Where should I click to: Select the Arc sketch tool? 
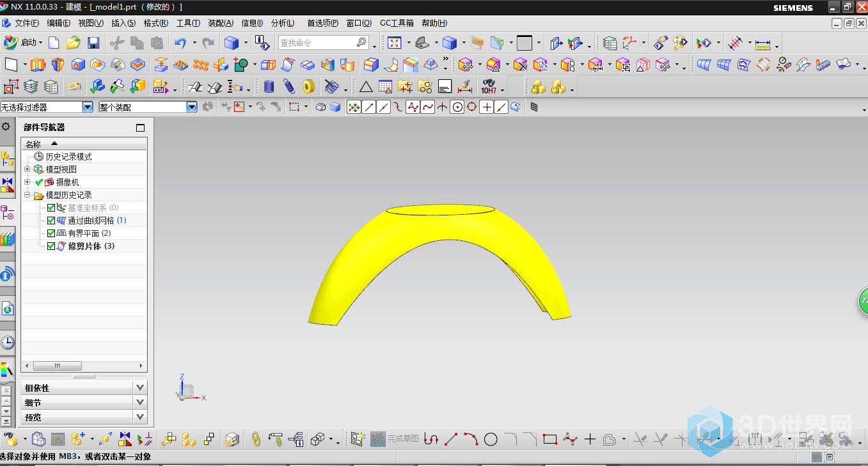[x=471, y=439]
